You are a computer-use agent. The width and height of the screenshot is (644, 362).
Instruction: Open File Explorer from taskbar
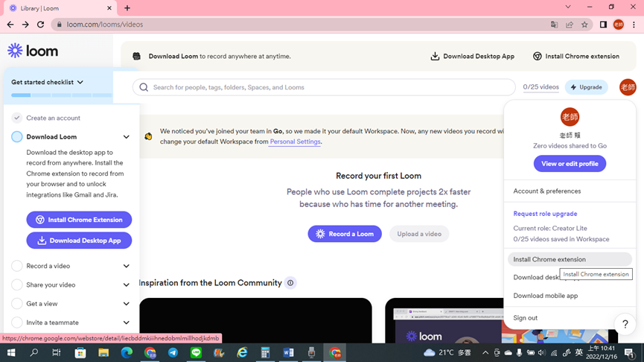click(x=103, y=352)
